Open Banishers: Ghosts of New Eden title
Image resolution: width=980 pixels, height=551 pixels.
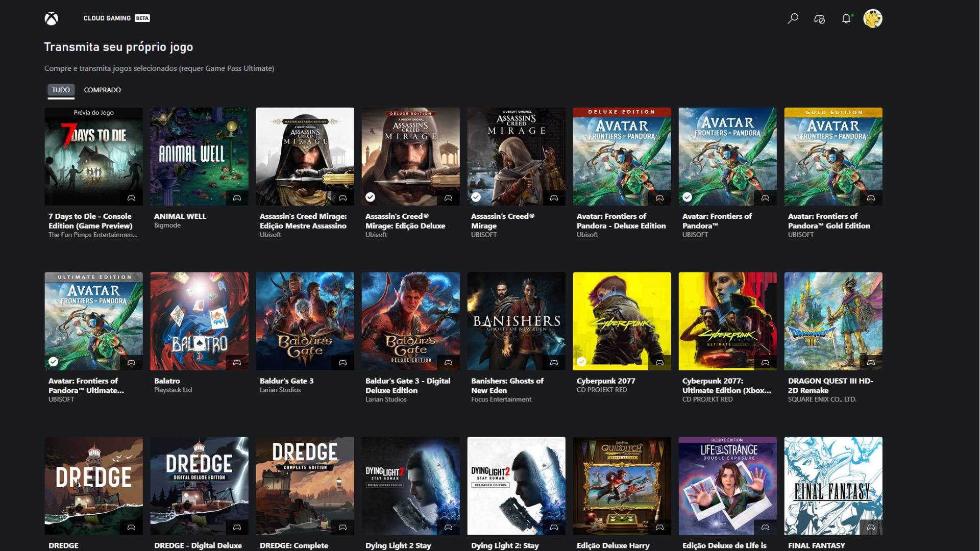(507, 386)
